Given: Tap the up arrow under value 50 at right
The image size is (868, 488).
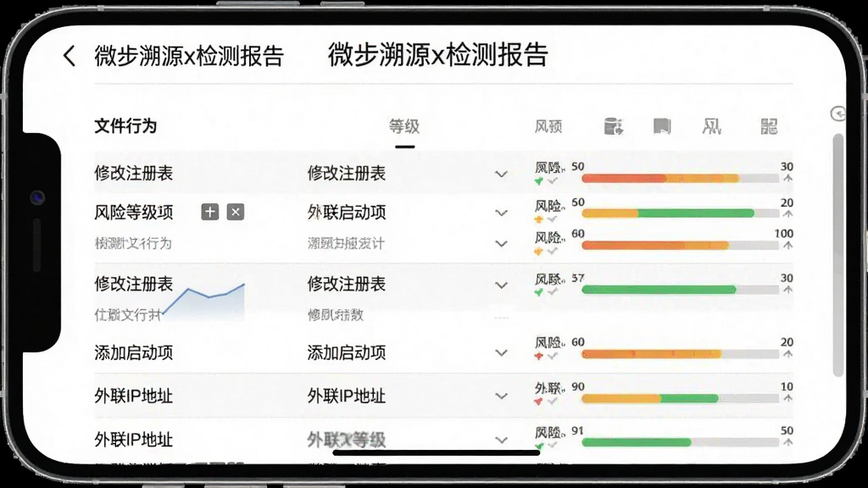Looking at the screenshot, I should click(x=787, y=442).
